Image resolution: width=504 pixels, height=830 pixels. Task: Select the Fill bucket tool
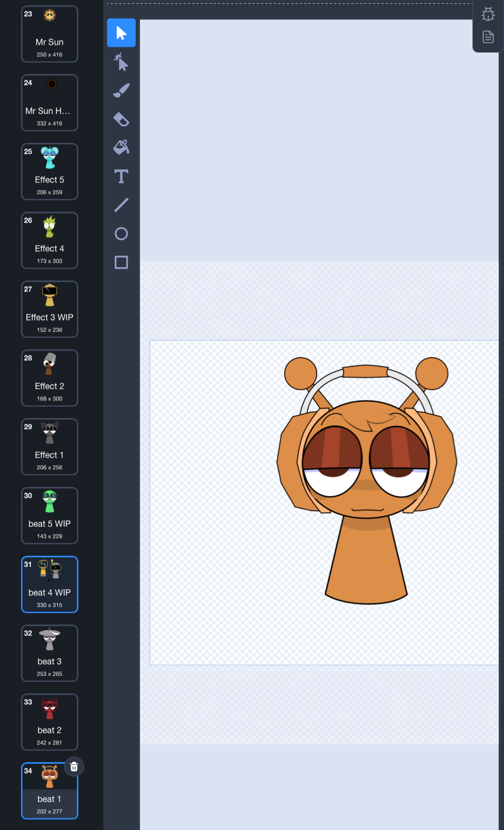pos(121,148)
